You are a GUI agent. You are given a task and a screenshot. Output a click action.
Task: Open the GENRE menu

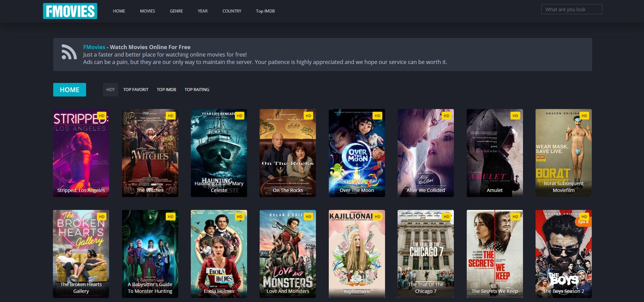176,11
